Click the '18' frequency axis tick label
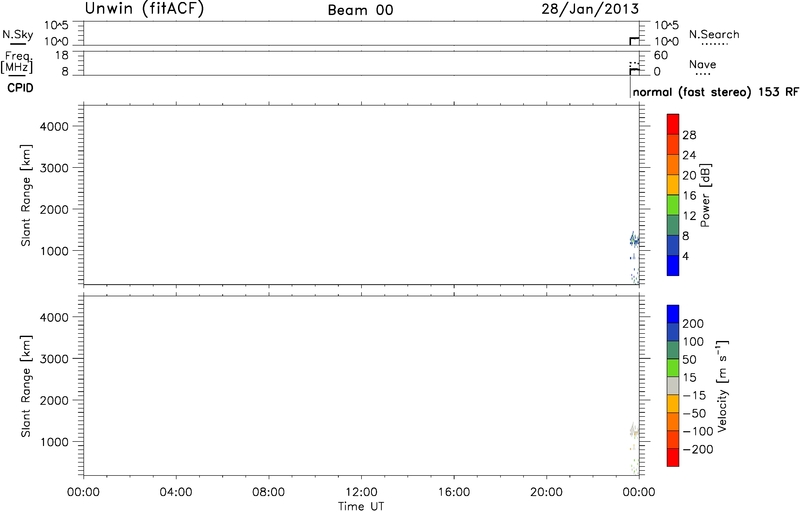 (62, 56)
